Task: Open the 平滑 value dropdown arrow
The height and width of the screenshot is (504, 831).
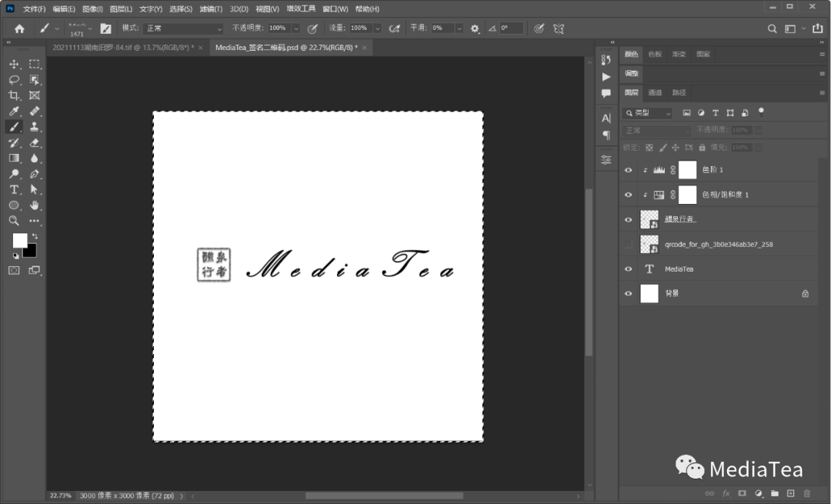Action: pyautogui.click(x=459, y=28)
